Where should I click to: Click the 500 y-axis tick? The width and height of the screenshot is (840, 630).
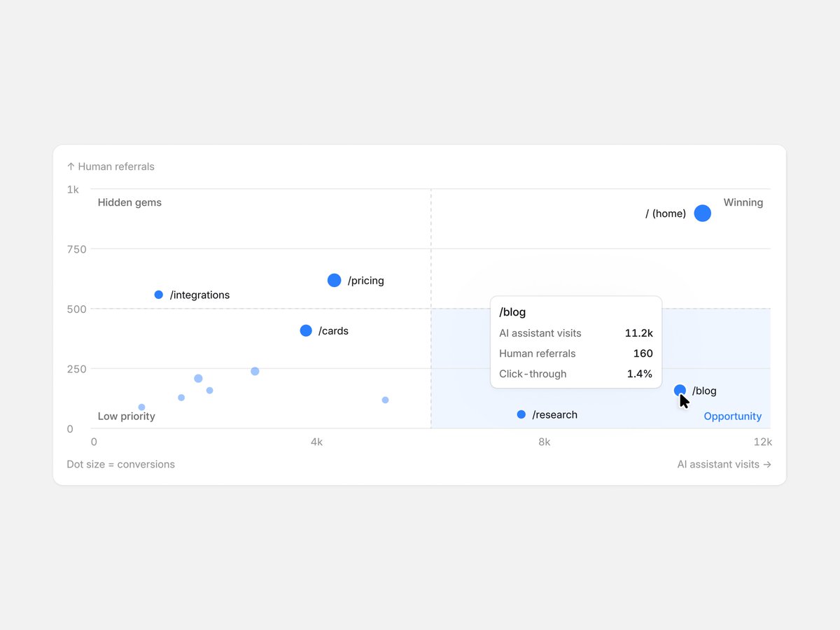pos(76,309)
